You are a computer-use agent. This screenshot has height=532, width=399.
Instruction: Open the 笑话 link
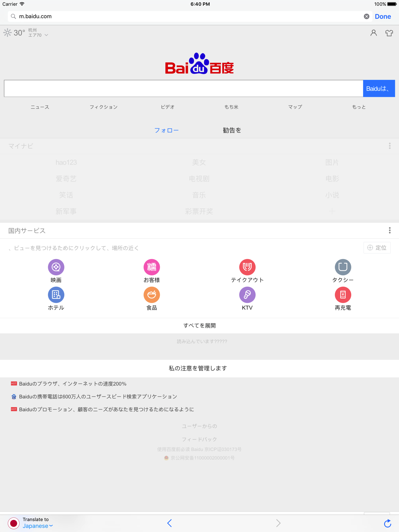(x=66, y=195)
